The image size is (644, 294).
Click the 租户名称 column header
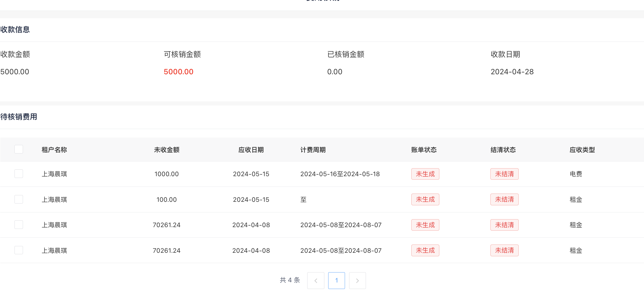point(54,150)
